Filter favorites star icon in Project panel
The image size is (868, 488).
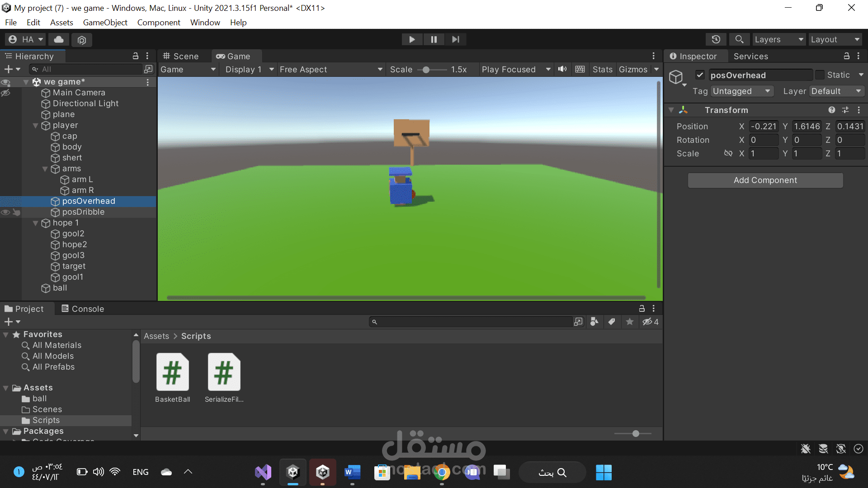coord(630,322)
